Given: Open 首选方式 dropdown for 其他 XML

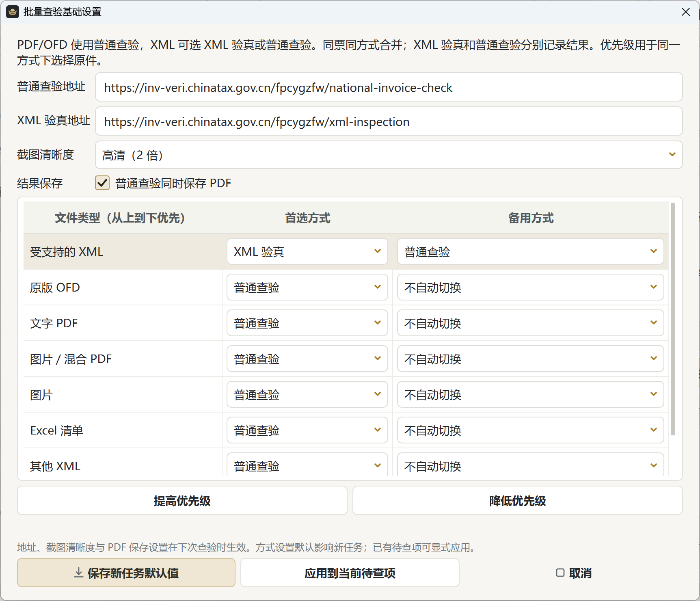Looking at the screenshot, I should tap(307, 465).
